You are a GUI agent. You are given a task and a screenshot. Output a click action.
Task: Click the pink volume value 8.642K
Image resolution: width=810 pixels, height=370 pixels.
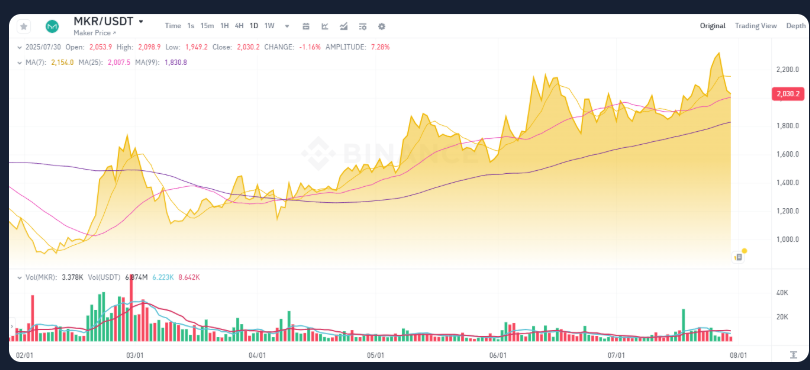pos(189,278)
